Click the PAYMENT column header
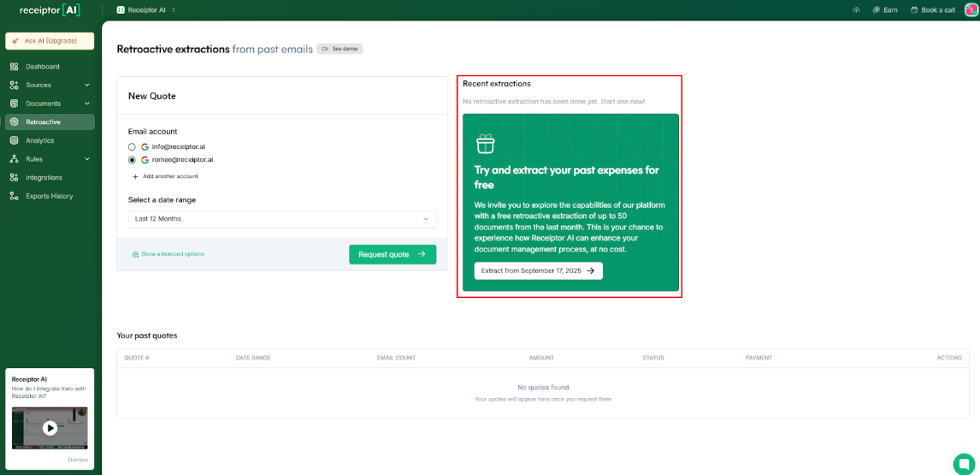Viewport: 980px width, 475px height. [759, 358]
